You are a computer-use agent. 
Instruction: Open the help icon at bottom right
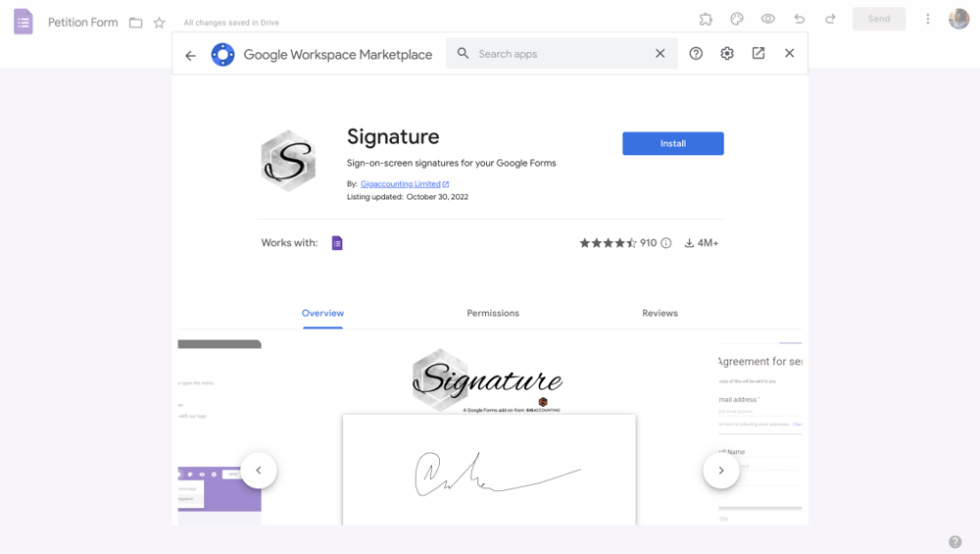click(955, 541)
